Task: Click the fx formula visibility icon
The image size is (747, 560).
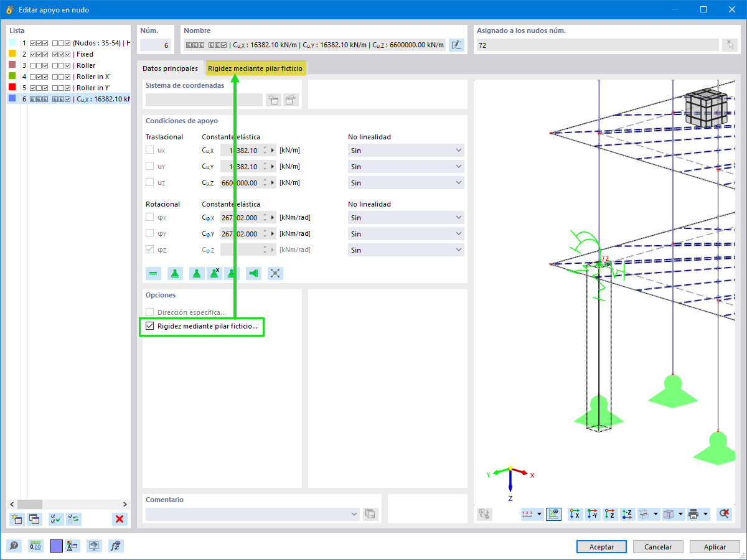Action: [x=115, y=546]
